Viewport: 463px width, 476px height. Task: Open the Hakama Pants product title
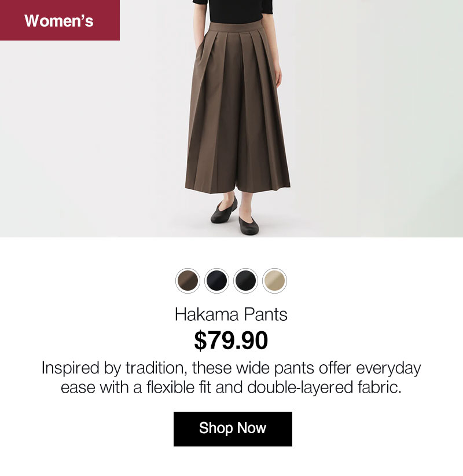[x=231, y=314]
